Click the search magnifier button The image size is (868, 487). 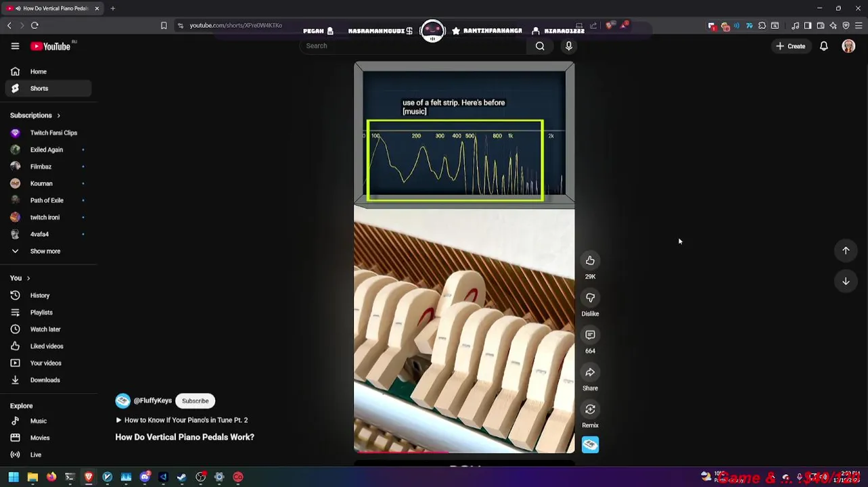pos(540,46)
